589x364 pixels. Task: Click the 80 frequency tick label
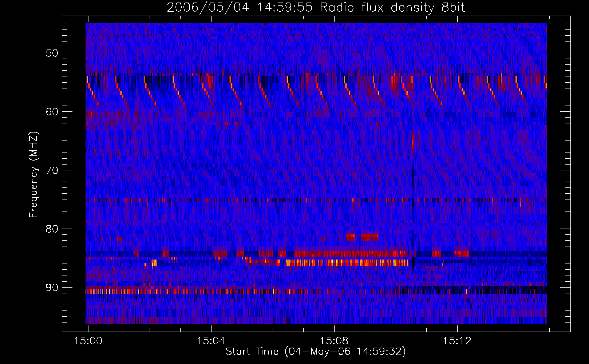52,229
